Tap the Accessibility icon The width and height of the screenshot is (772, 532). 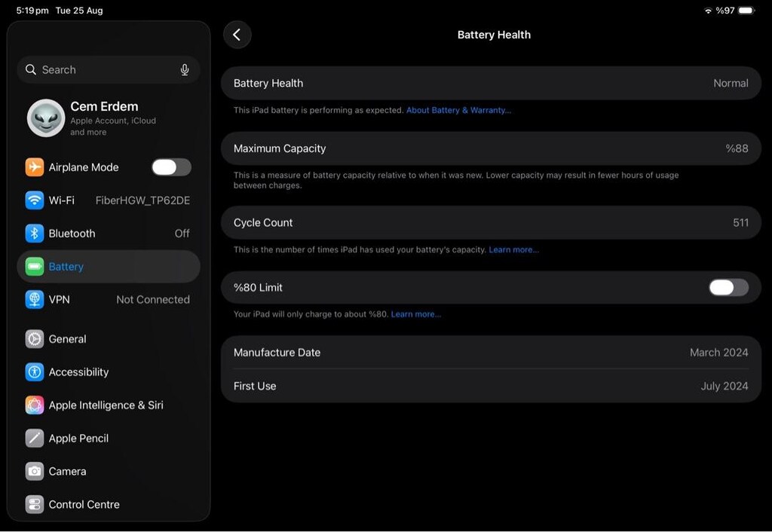pyautogui.click(x=35, y=372)
